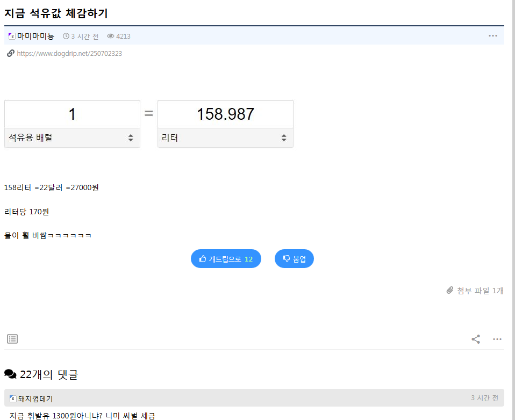Downvote with the 붐업 button
Screen dimensions: 515x420
(x=294, y=259)
